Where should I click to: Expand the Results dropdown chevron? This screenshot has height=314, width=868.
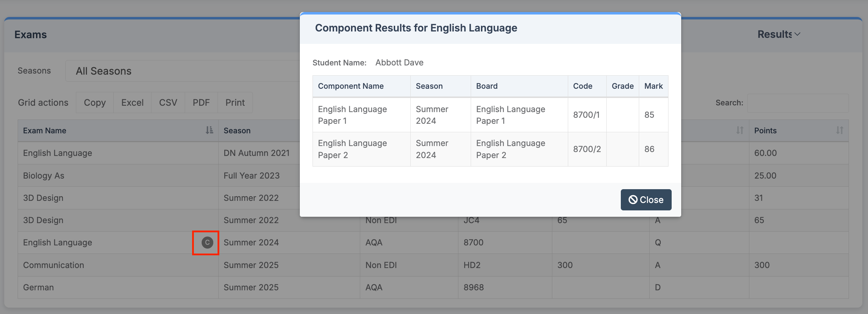(797, 34)
